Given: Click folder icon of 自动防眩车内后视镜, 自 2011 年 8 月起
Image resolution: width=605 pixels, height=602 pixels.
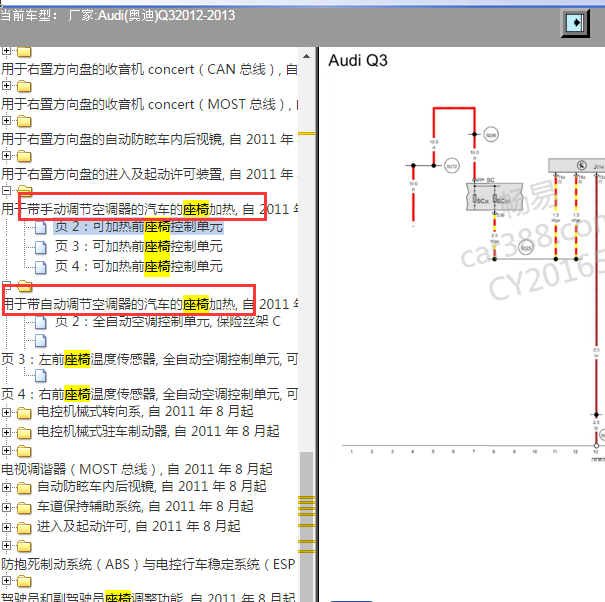Looking at the screenshot, I should pyautogui.click(x=24, y=488).
